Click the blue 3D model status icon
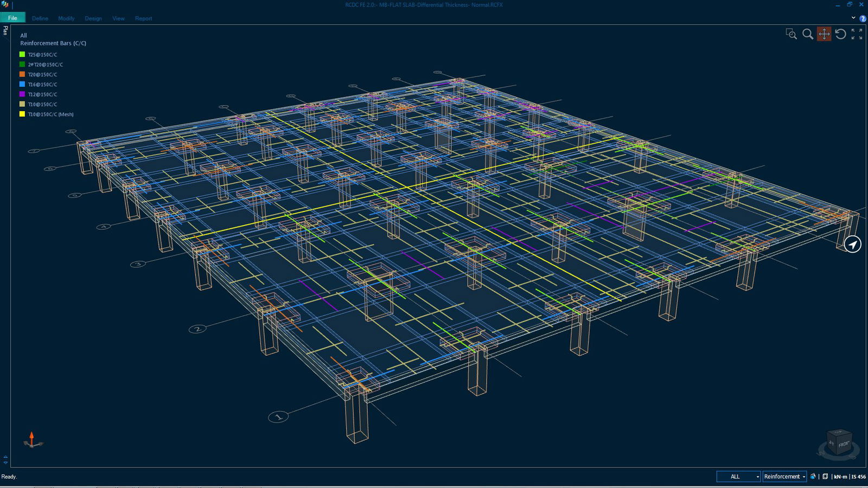 click(x=813, y=477)
